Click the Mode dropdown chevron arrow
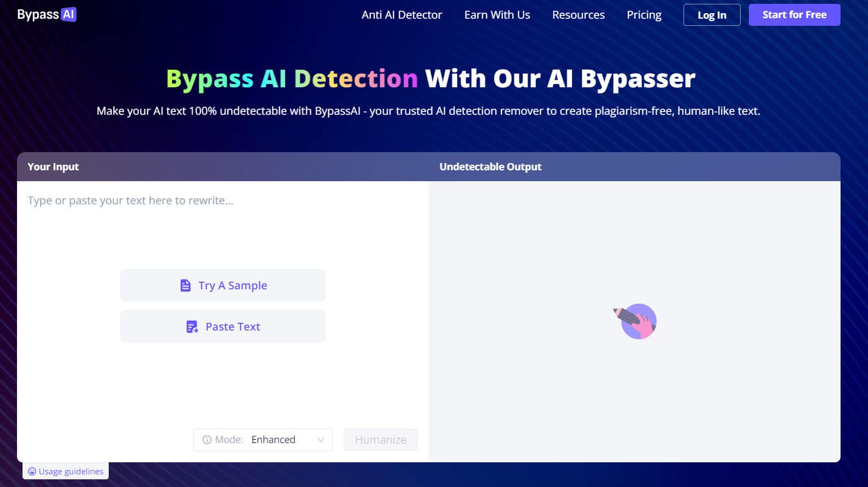868x487 pixels. click(x=321, y=440)
